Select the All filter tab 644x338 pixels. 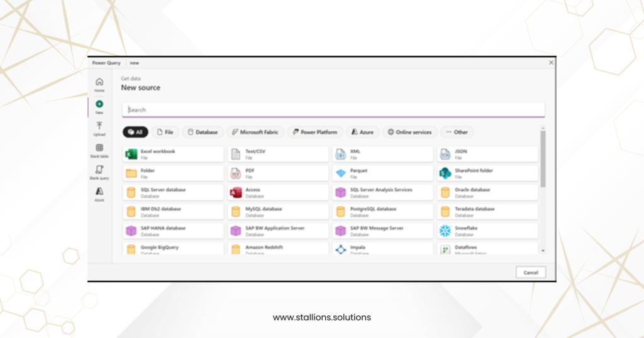(135, 132)
